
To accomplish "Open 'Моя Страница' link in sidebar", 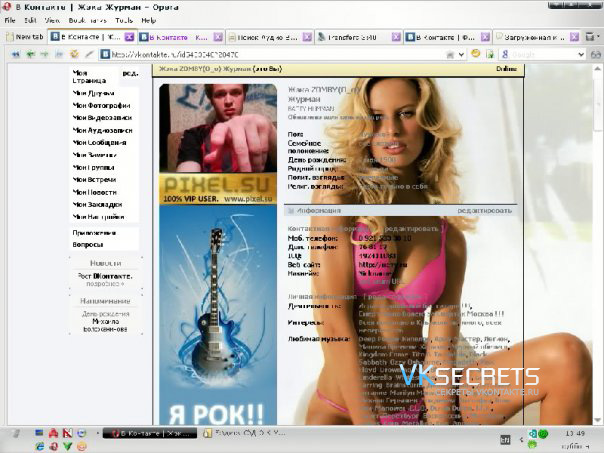I will 89,76.
